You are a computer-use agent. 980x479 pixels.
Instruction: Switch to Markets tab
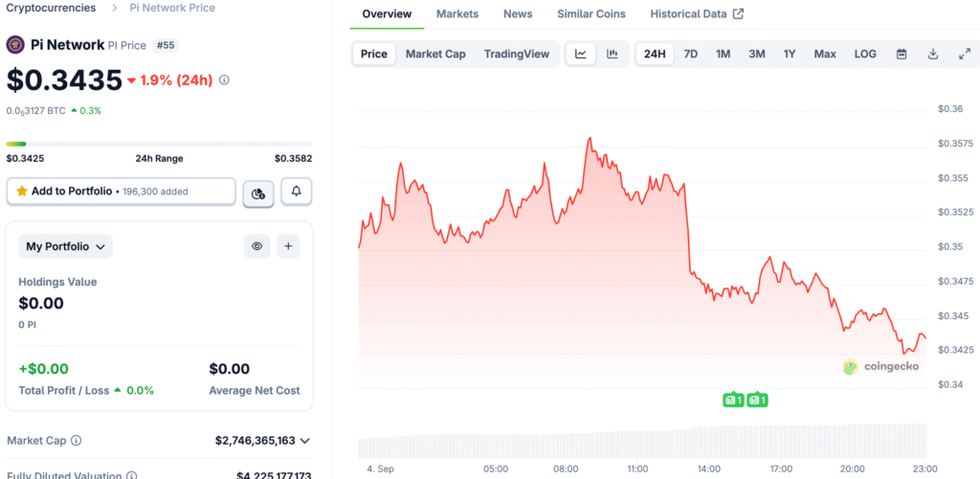[457, 13]
